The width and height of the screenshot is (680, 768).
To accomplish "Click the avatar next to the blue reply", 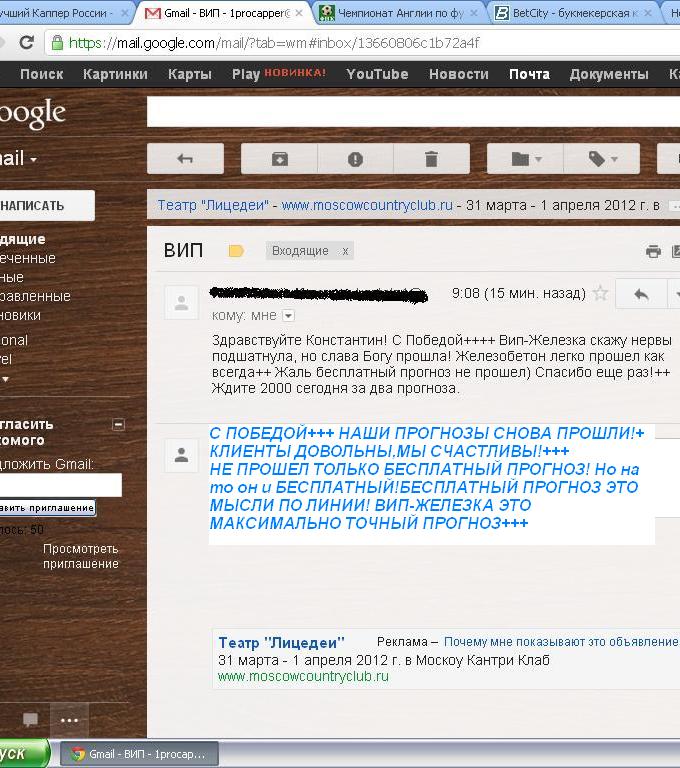I will pos(181,455).
